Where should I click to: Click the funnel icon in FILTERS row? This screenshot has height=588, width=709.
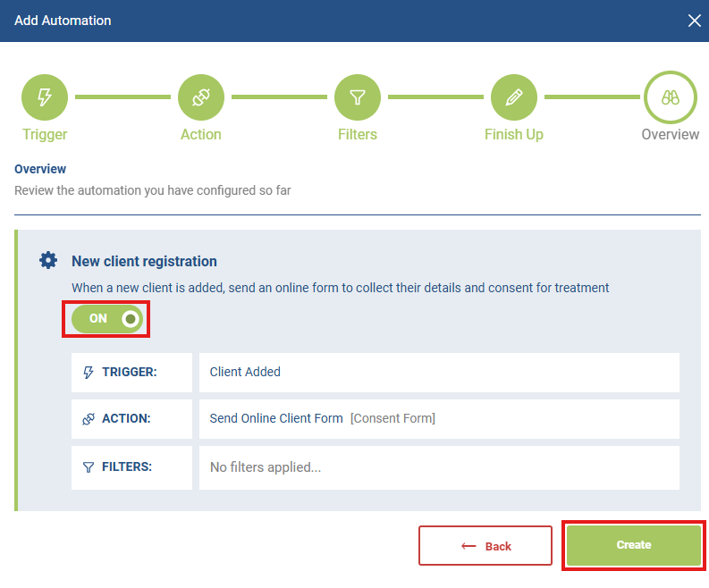[x=89, y=467]
